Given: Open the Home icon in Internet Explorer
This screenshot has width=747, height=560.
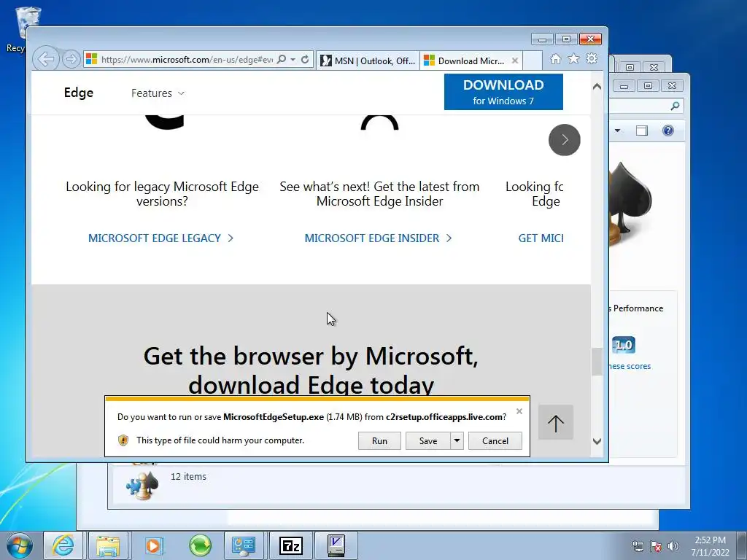Looking at the screenshot, I should [x=555, y=58].
